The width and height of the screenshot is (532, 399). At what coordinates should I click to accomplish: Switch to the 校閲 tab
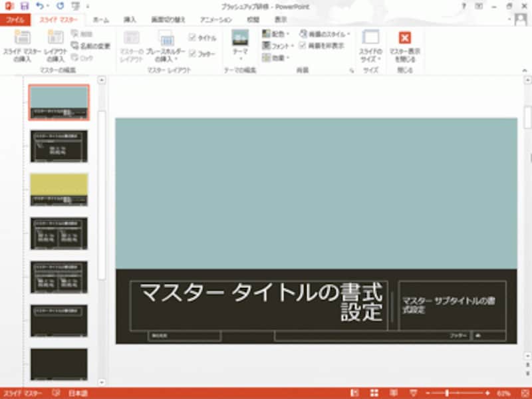coord(253,20)
